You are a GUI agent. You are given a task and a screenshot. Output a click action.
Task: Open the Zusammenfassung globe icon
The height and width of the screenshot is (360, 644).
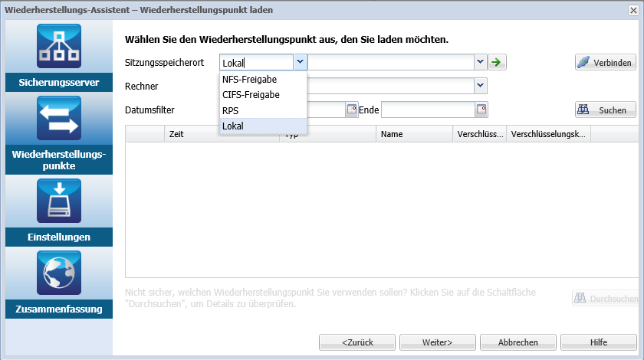coord(59,273)
